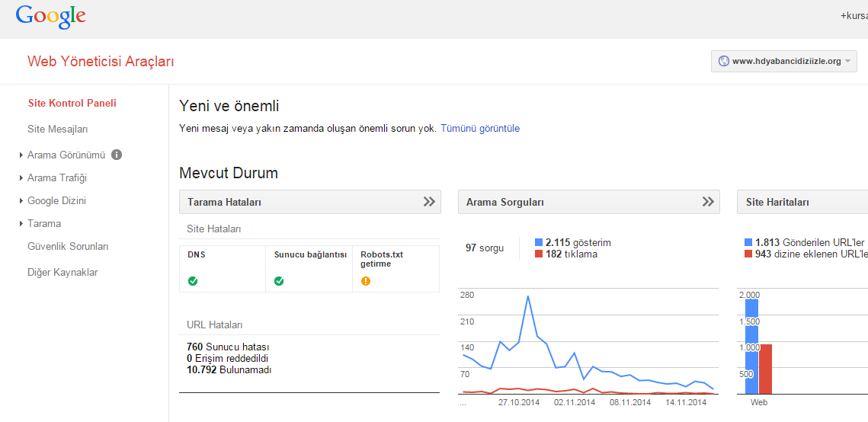Click the globe icon in site selector
Viewport: 868px width, 422px height.
[723, 62]
